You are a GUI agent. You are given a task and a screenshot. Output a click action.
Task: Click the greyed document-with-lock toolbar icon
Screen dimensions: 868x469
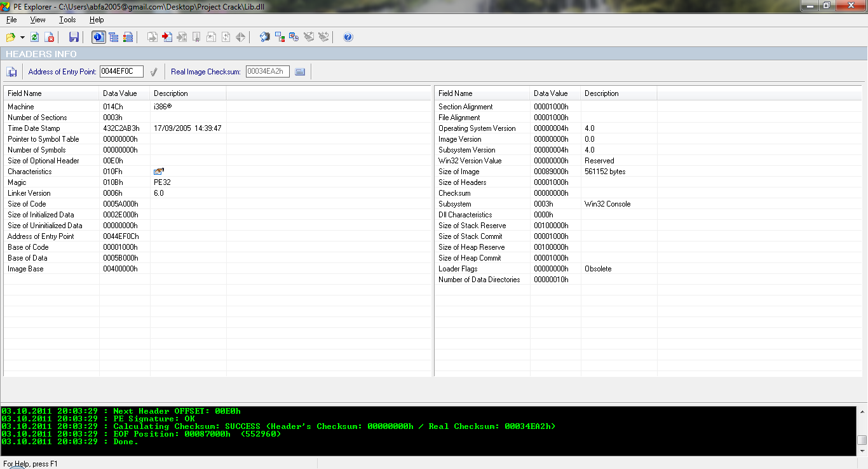click(211, 37)
